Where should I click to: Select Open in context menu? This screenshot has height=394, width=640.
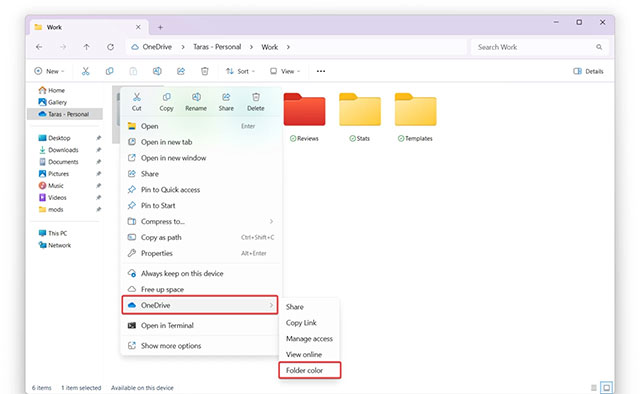coord(200,126)
